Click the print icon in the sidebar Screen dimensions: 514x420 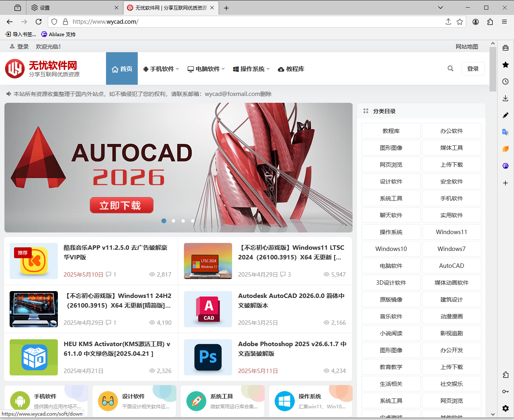505,47
